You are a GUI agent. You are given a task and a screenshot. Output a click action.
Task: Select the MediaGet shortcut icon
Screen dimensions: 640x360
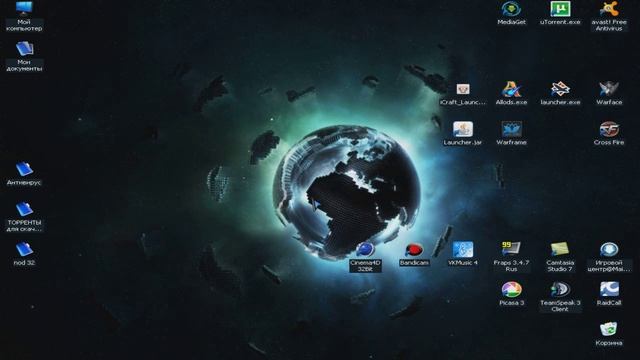coord(511,9)
